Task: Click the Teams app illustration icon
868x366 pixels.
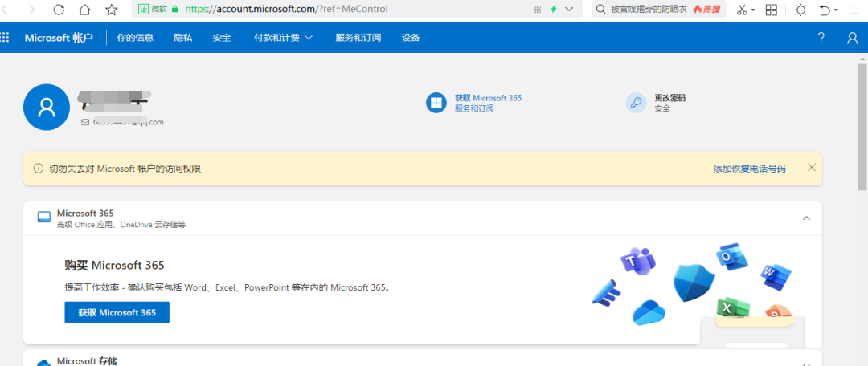Action: click(x=637, y=260)
